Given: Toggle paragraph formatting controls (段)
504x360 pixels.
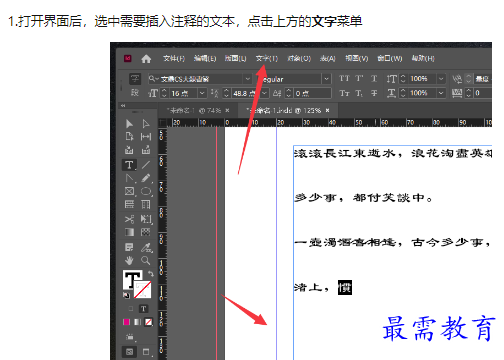Looking at the screenshot, I should (x=135, y=93).
